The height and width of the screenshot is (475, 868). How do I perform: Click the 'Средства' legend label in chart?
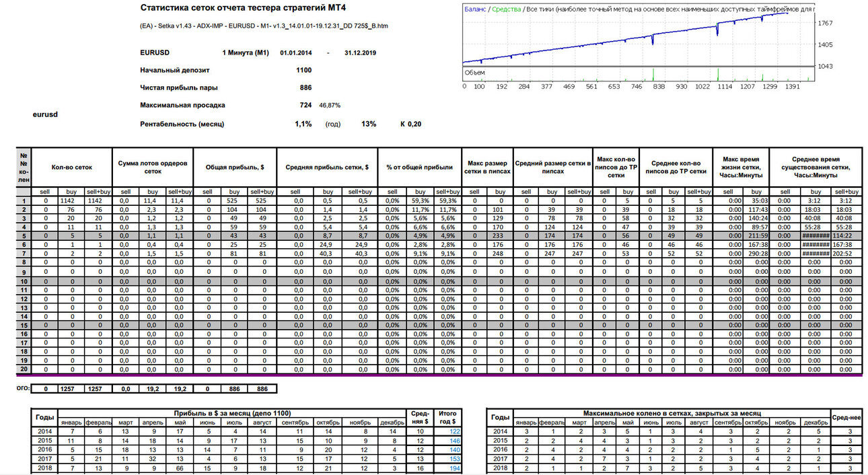tap(507, 9)
